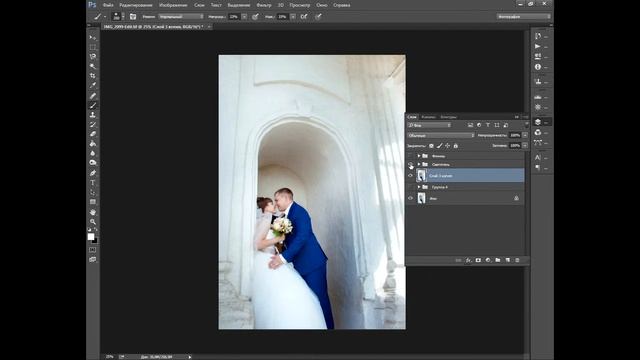Viewport: 640px width, 360px height.
Task: Select the Healing Brush tool
Action: coord(93,96)
